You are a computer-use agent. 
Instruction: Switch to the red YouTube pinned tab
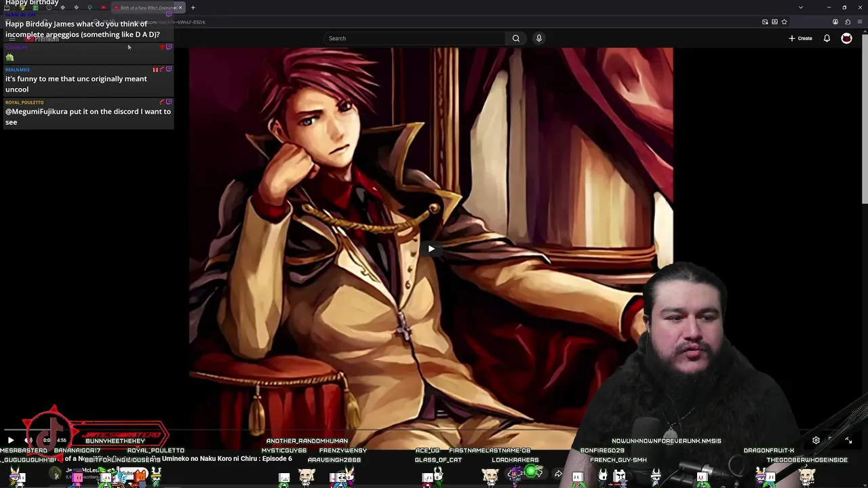pyautogui.click(x=103, y=7)
